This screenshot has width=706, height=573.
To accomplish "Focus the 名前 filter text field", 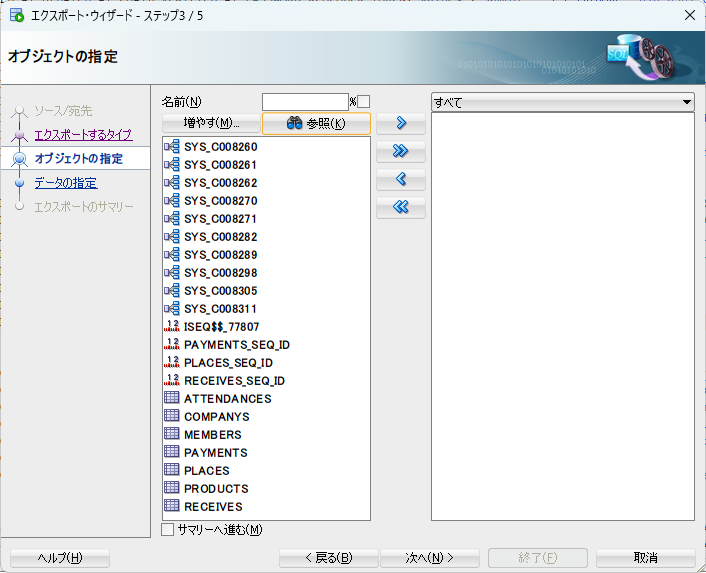I will (x=304, y=102).
